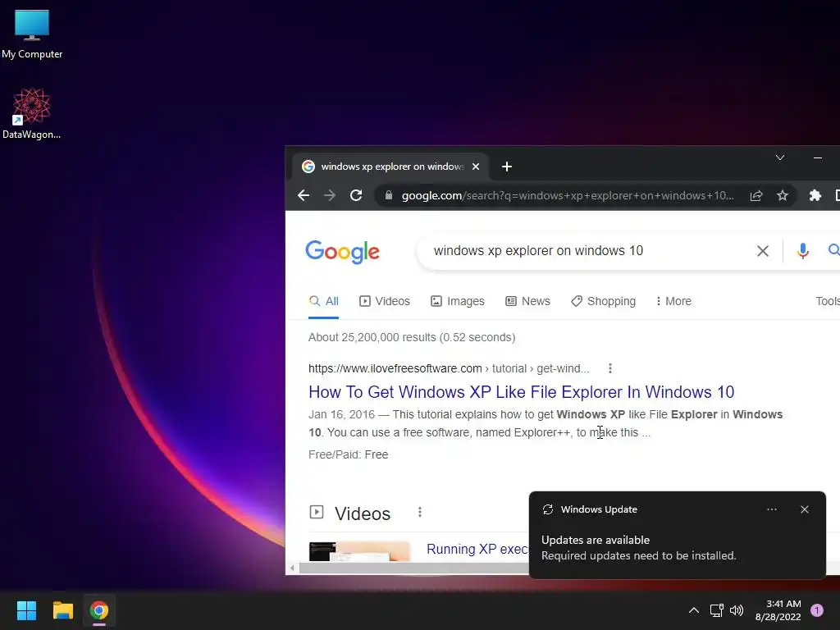Click the Google logo

pos(342,252)
